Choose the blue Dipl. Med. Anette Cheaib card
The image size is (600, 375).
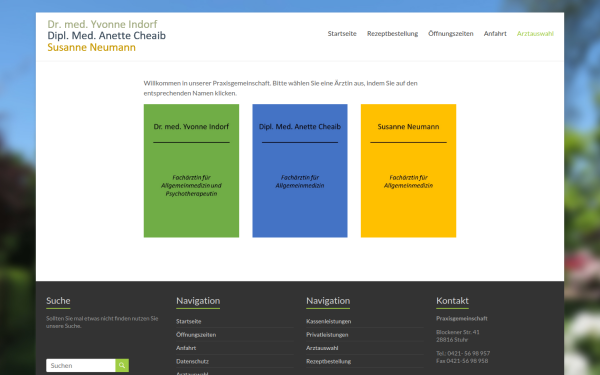(300, 171)
